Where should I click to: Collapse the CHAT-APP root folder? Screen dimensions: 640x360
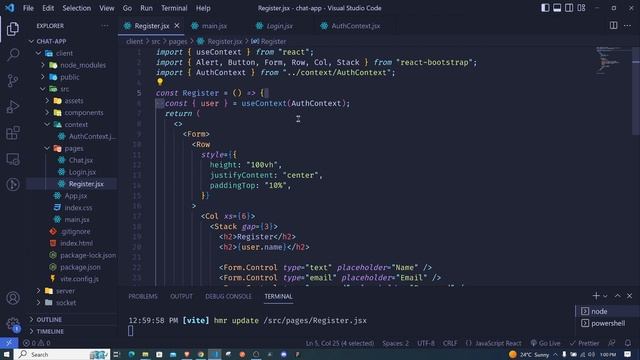(31, 41)
